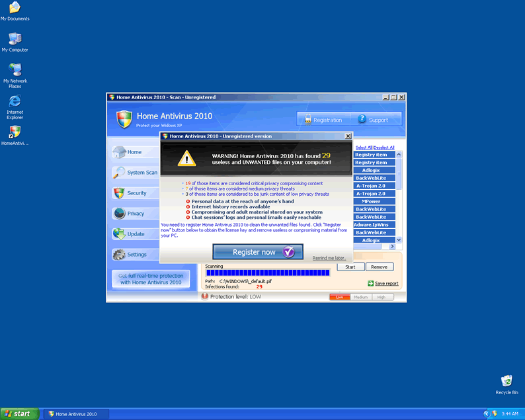The width and height of the screenshot is (525, 420).
Task: Set protection level to High
Action: pyautogui.click(x=381, y=297)
